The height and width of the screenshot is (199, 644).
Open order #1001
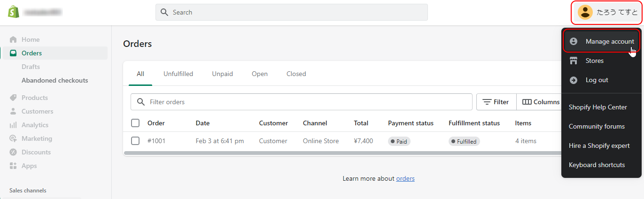pyautogui.click(x=156, y=141)
